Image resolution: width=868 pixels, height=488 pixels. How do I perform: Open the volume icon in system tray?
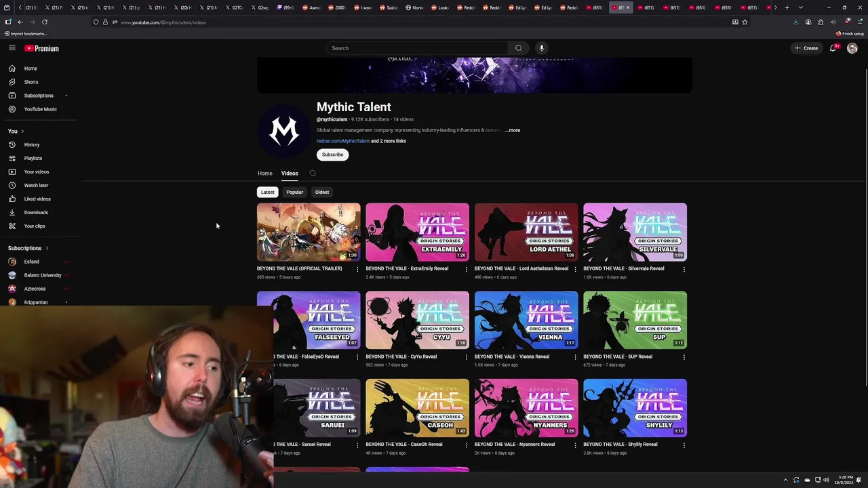[x=826, y=480]
